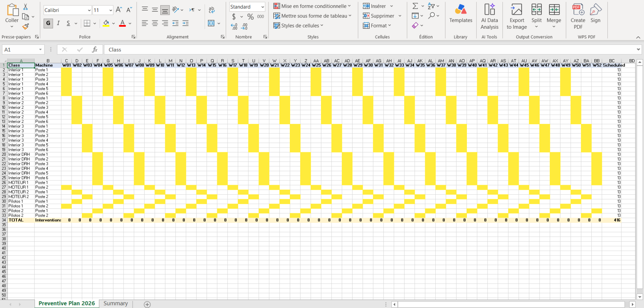The height and width of the screenshot is (308, 644).
Task: Switch to the Summary sheet tab
Action: click(x=115, y=304)
